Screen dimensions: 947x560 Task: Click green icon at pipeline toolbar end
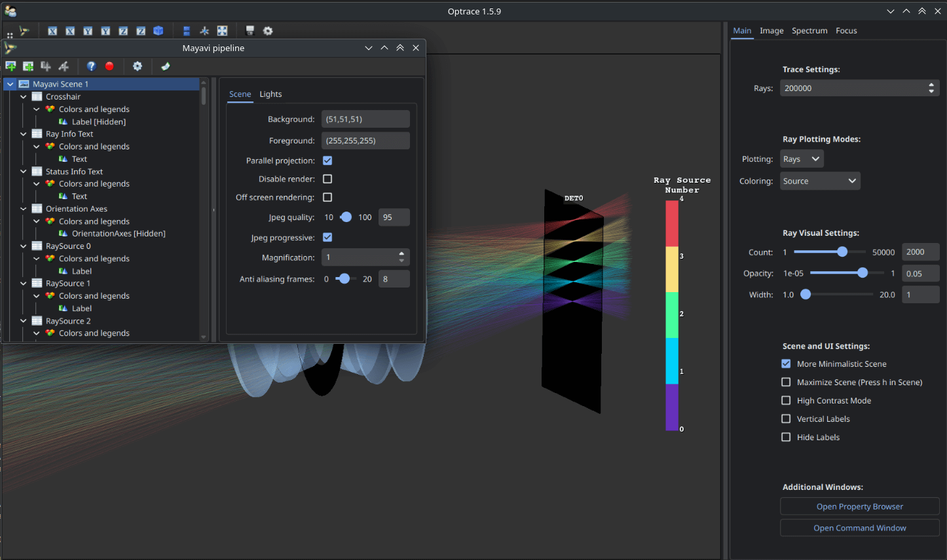point(165,66)
